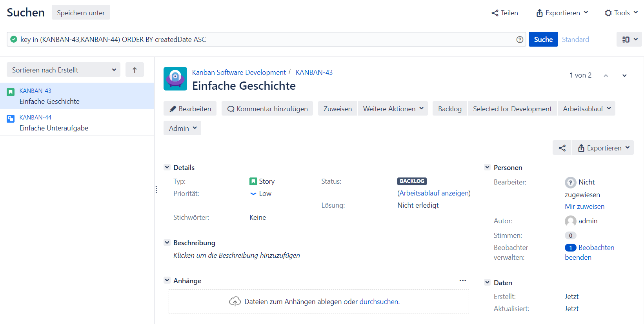Viewport: 644px width, 324px height.
Task: Collapse the Beschreibung section
Action: click(167, 243)
